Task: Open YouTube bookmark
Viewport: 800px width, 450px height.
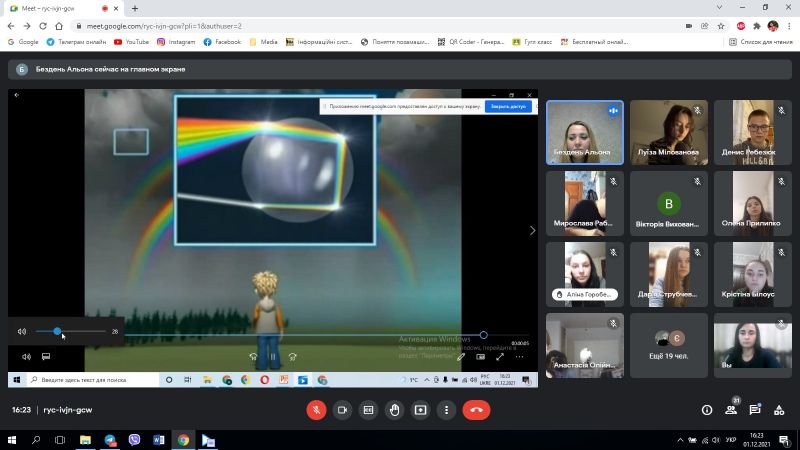Action: tap(132, 42)
